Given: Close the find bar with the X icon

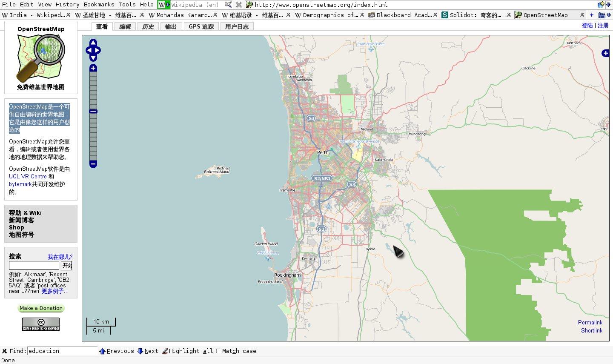Looking at the screenshot, I should [x=4, y=351].
